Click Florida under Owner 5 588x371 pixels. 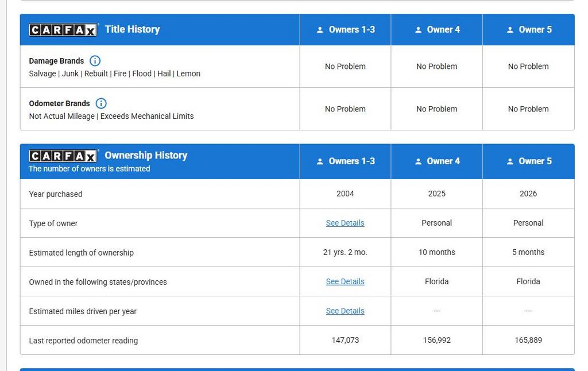tap(528, 281)
